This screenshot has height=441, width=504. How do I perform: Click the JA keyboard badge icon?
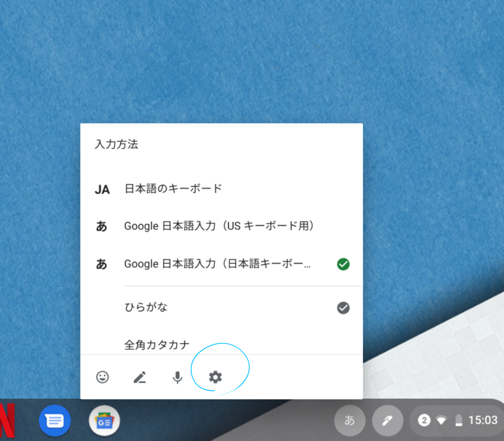click(x=102, y=189)
